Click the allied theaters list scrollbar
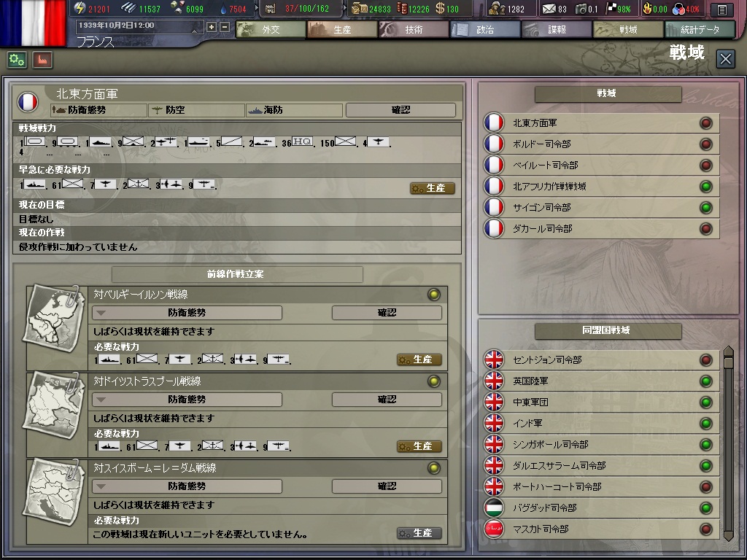The width and height of the screenshot is (747, 560). coord(729,444)
